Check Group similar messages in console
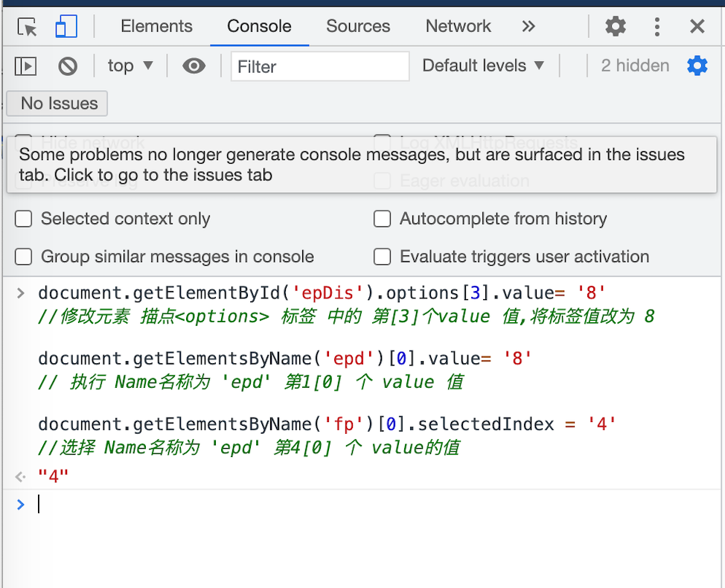The image size is (725, 588). 25,257
